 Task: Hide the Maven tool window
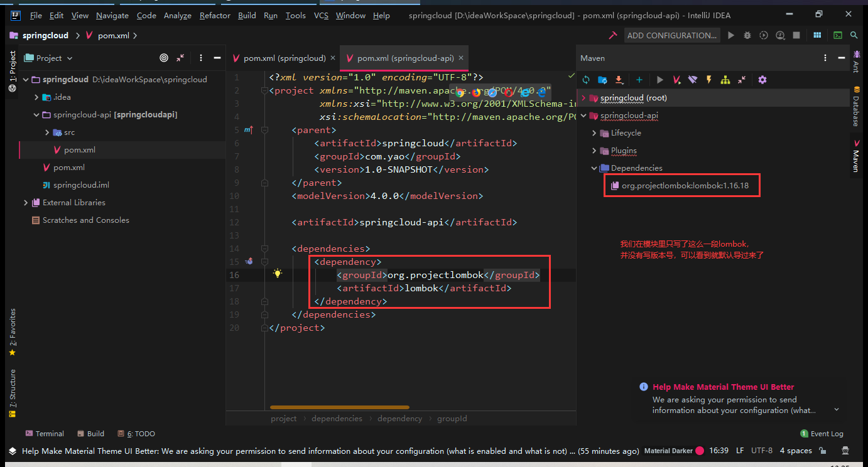click(x=842, y=58)
